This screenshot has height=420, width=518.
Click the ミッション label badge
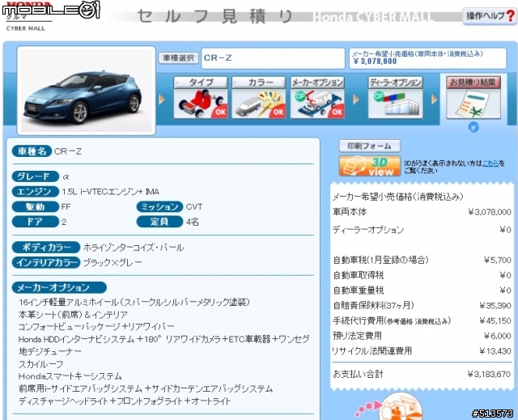(159, 206)
